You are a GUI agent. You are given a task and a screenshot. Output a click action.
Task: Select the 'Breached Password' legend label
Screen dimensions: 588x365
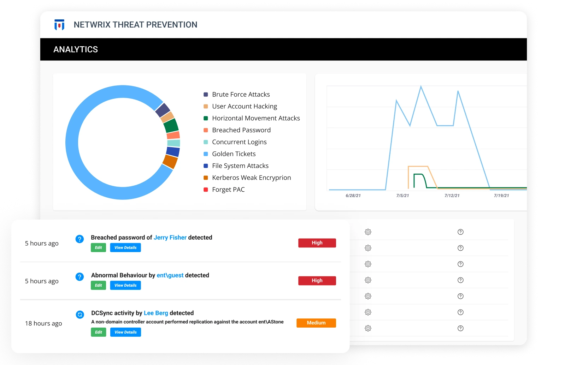[241, 130]
